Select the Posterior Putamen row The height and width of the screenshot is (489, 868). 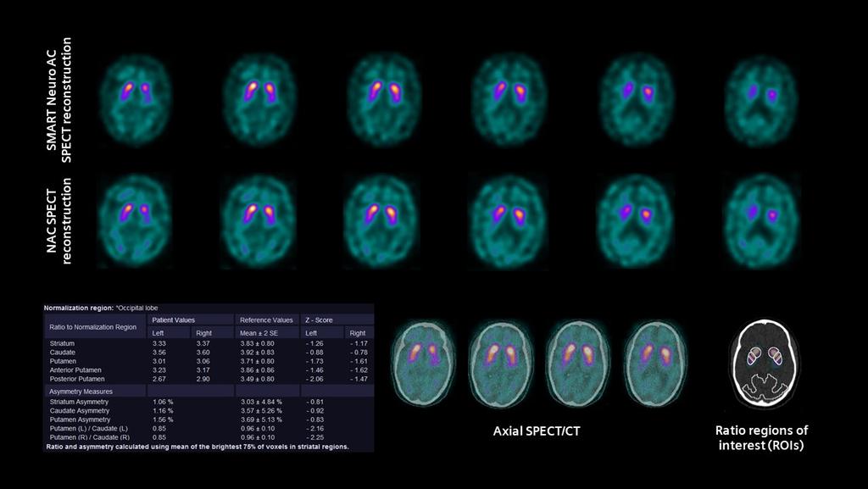[x=78, y=379]
